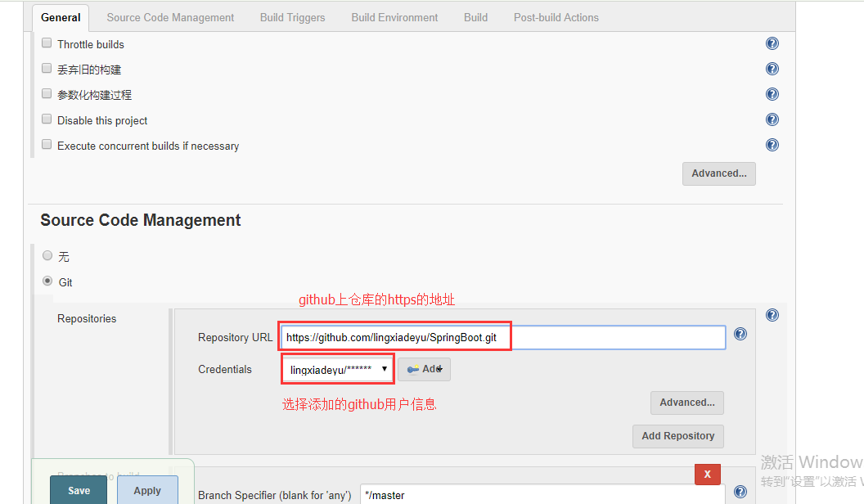The width and height of the screenshot is (864, 504).
Task: Click Advanced button under General options
Action: click(x=719, y=173)
